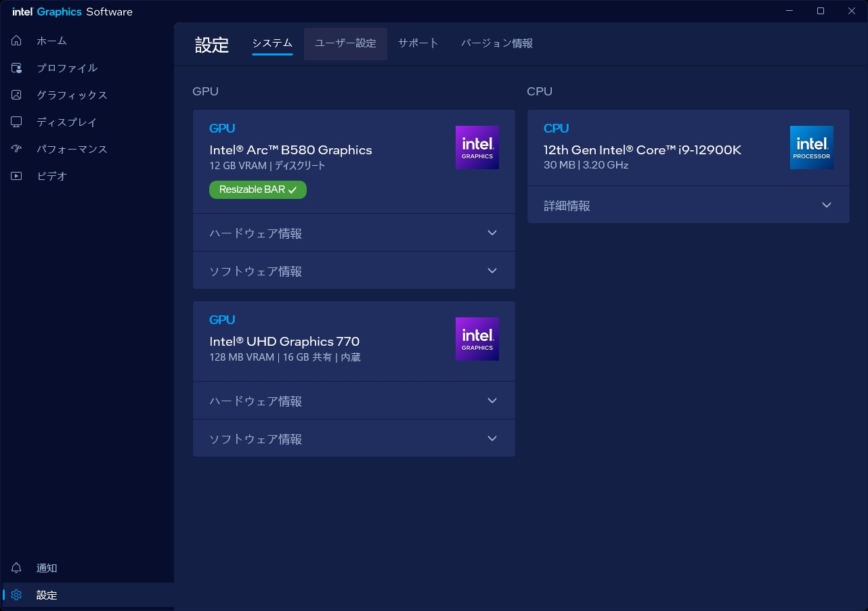
Task: Click the グラフィックス image icon
Action: coord(17,95)
